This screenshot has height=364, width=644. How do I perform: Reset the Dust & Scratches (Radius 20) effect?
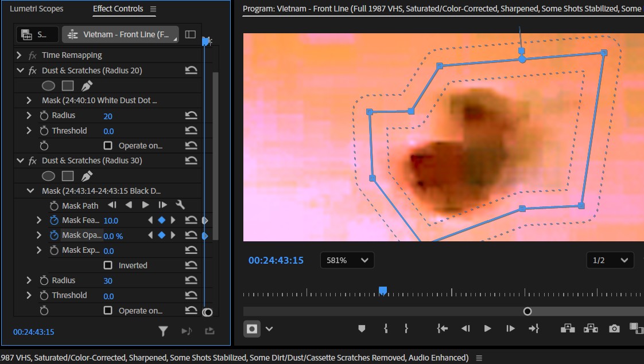pos(191,70)
